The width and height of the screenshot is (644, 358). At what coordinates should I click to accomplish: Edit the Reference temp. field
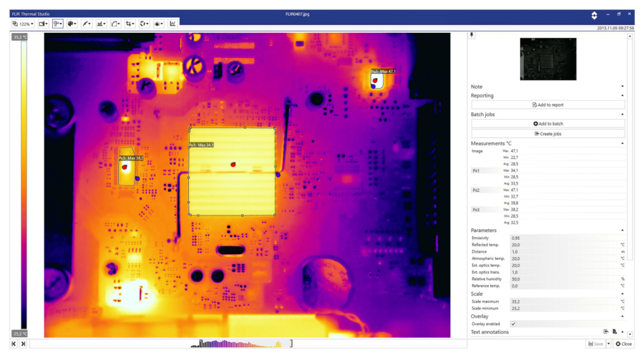[565, 286]
